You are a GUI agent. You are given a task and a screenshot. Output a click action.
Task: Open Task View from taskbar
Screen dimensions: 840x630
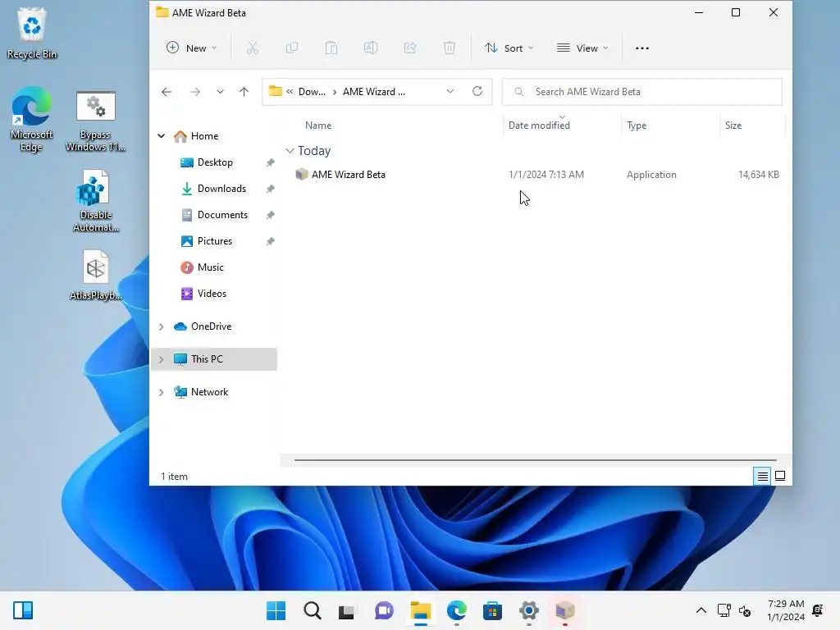pos(347,610)
